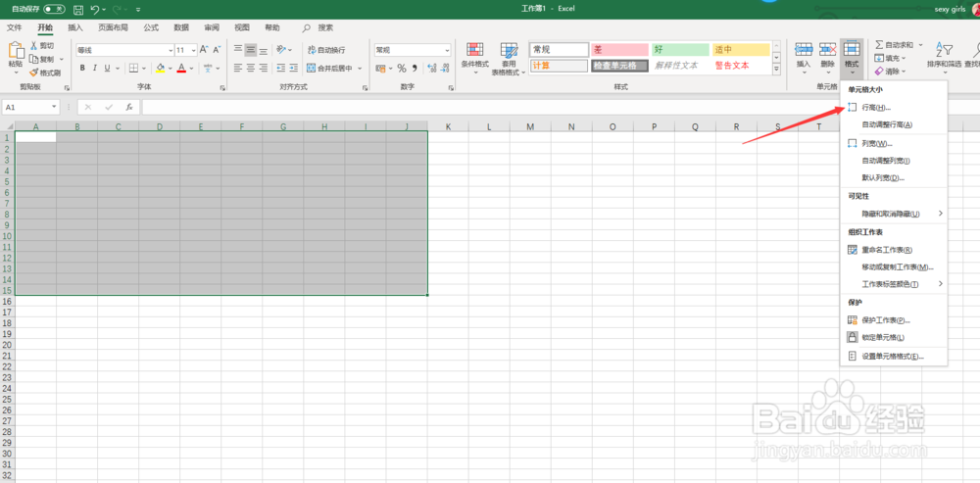
Task: Click the align text right icon
Action: (x=263, y=69)
